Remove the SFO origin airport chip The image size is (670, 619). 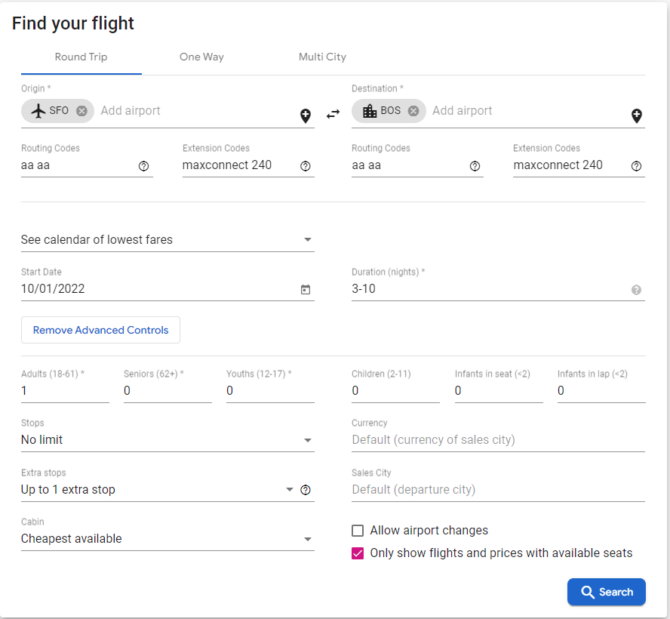(82, 111)
